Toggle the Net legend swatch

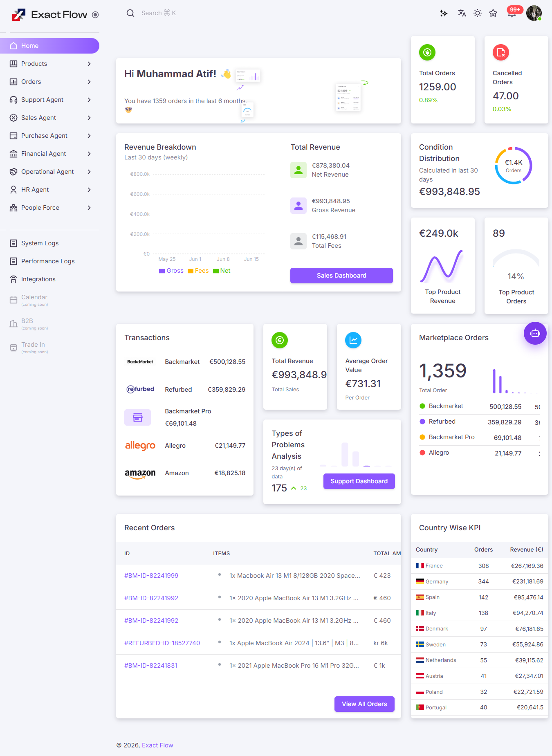pyautogui.click(x=216, y=271)
